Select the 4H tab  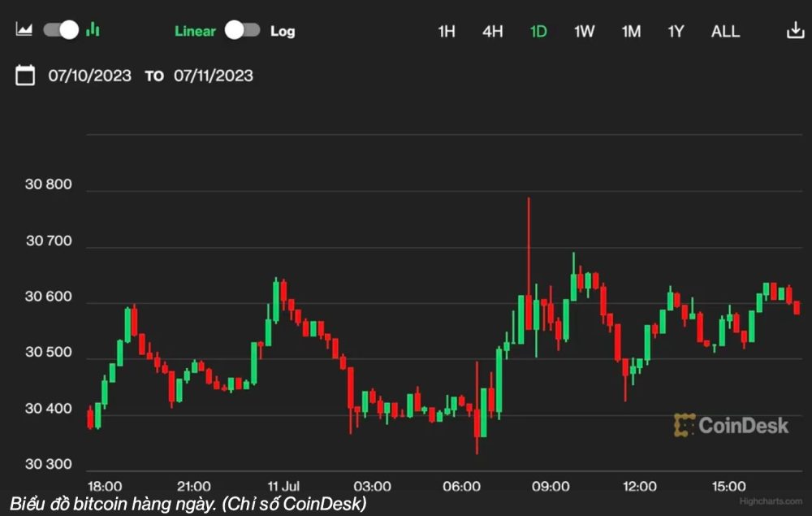click(492, 31)
